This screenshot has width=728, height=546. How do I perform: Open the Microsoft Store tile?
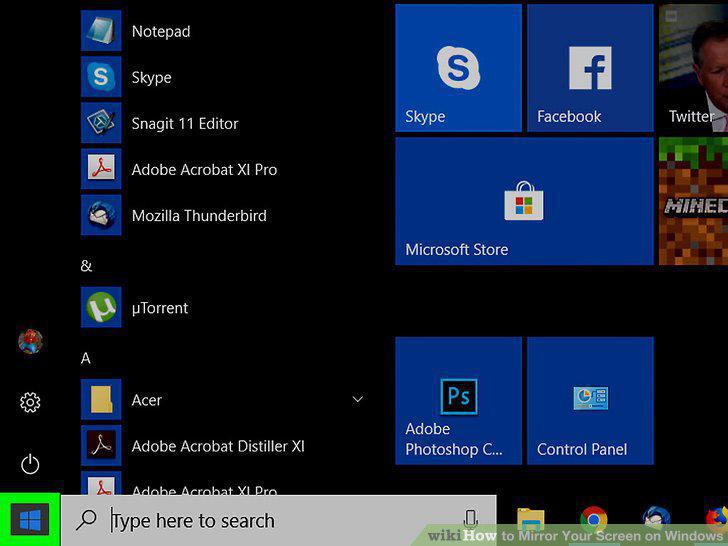coord(524,201)
